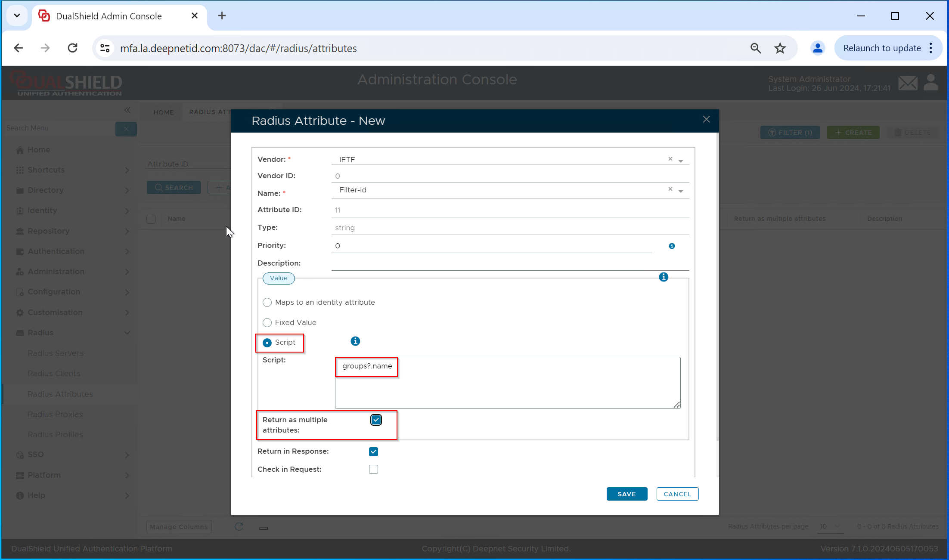Open the Name dropdown arrow
This screenshot has height=560, width=949.
[681, 191]
